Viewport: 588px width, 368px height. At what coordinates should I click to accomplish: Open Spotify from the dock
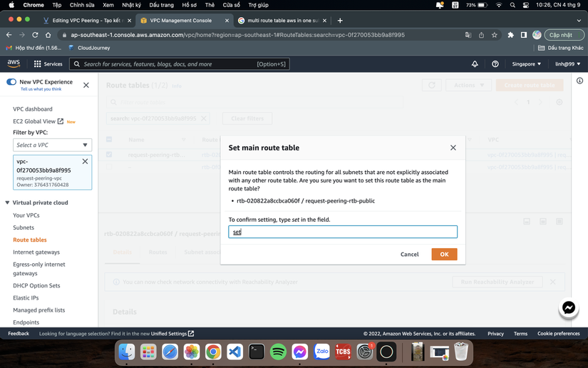(278, 352)
